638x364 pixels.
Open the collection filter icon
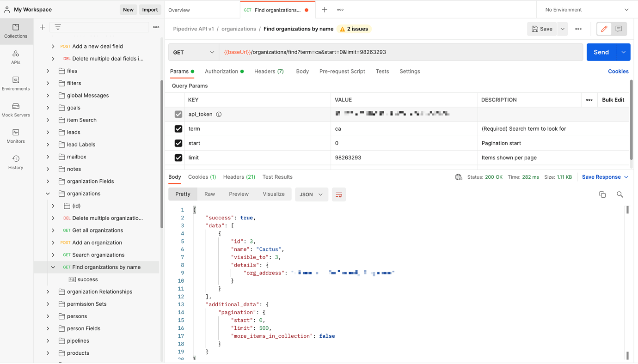(57, 27)
